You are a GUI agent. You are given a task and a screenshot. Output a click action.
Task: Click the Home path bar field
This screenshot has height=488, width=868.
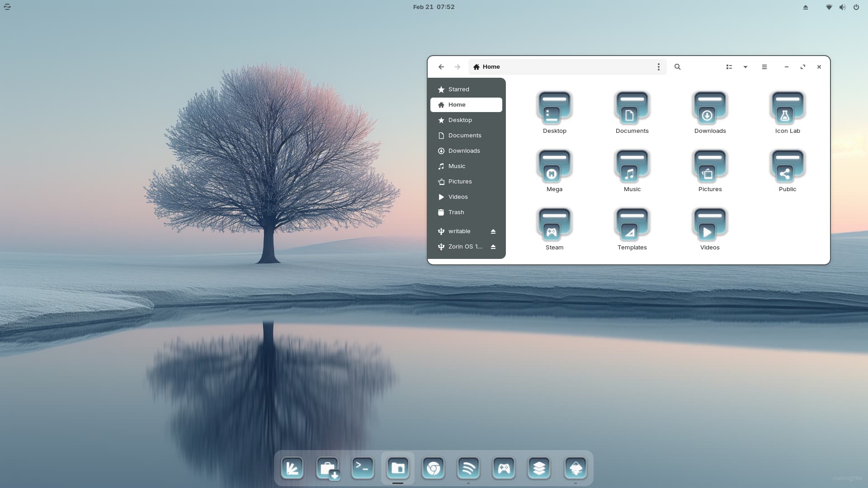tap(567, 67)
